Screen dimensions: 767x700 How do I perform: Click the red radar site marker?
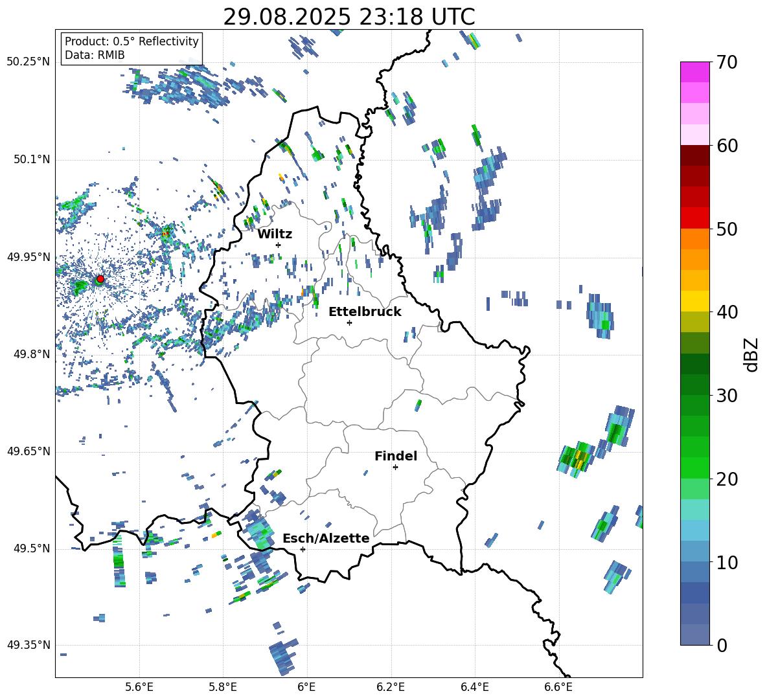(100, 278)
